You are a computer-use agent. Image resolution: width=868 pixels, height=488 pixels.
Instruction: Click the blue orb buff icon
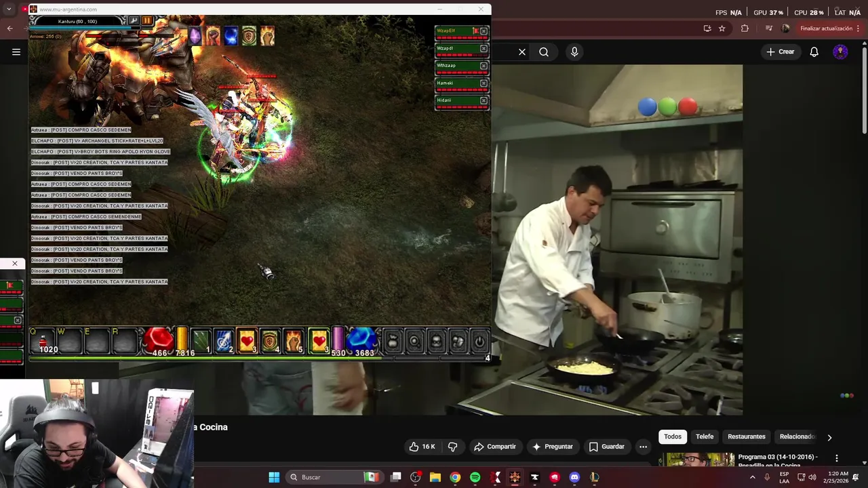click(231, 36)
